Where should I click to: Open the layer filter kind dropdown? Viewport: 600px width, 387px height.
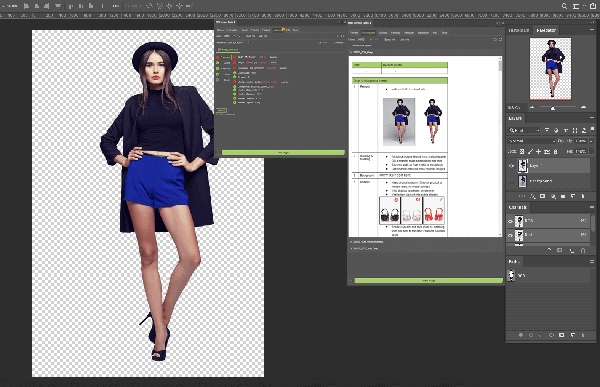tap(524, 131)
